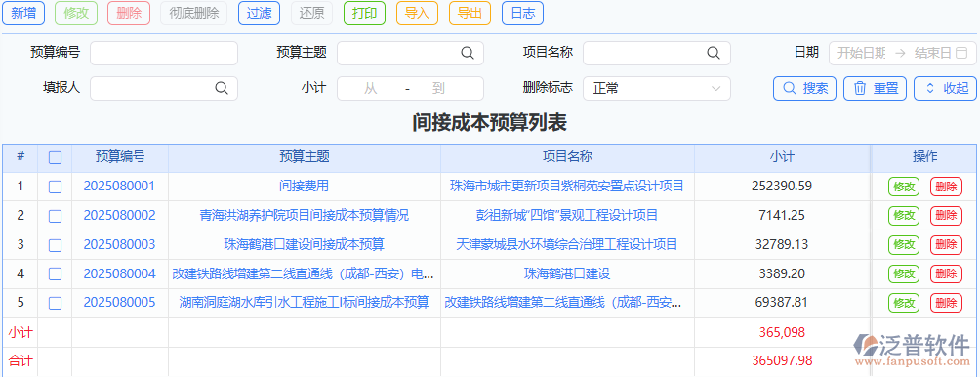Click the total value 365097.98
The height and width of the screenshot is (377, 980).
(x=782, y=361)
